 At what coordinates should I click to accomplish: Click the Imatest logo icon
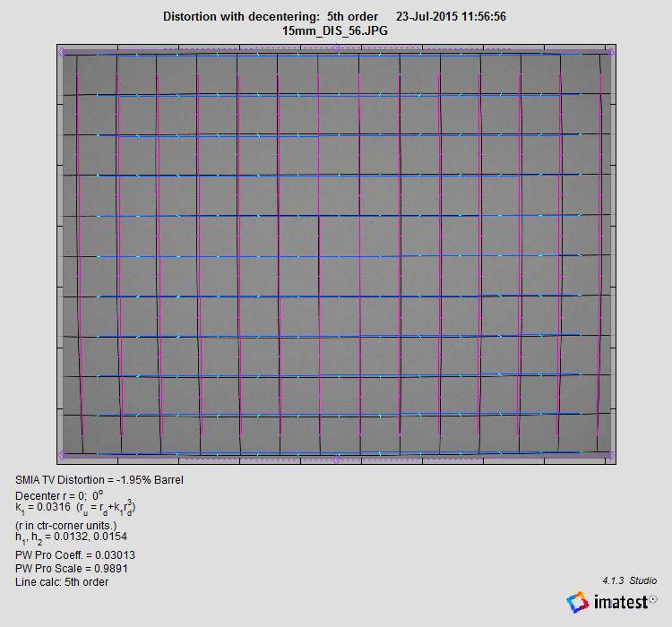(x=578, y=602)
